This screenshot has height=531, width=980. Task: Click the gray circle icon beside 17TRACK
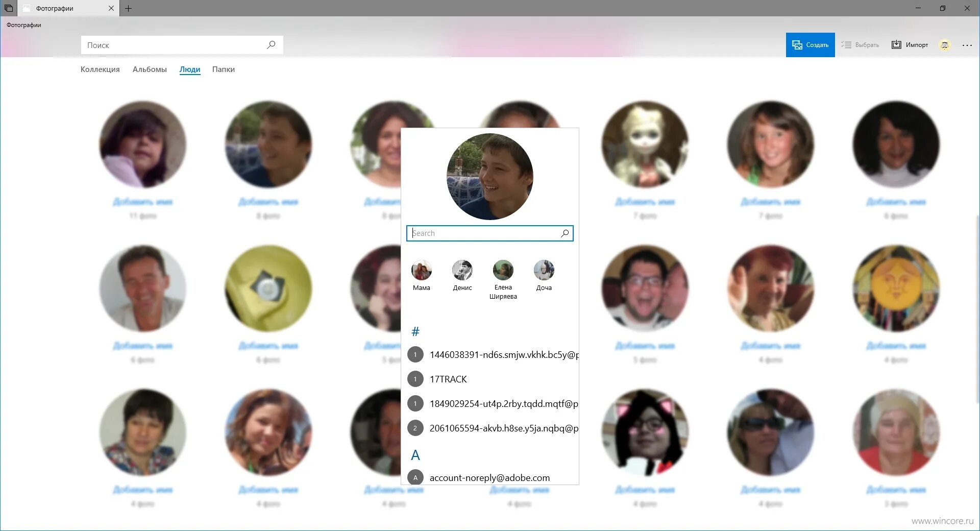coord(415,379)
